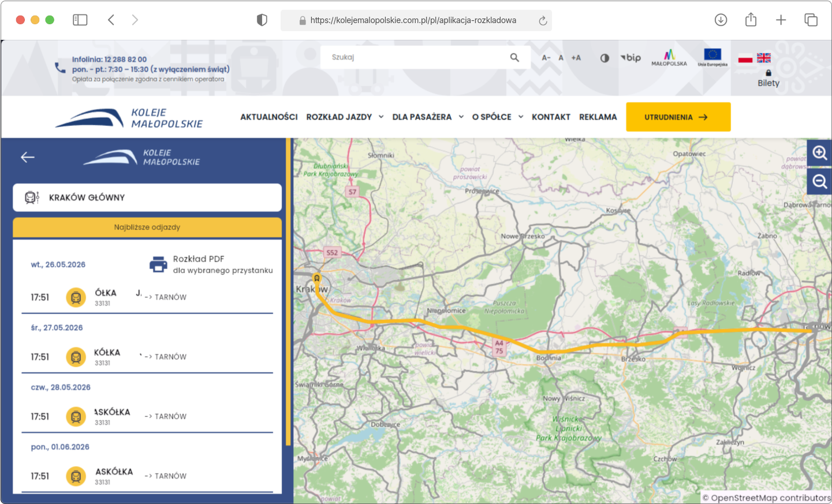
Task: Click the search magnifier icon
Action: tap(514, 57)
